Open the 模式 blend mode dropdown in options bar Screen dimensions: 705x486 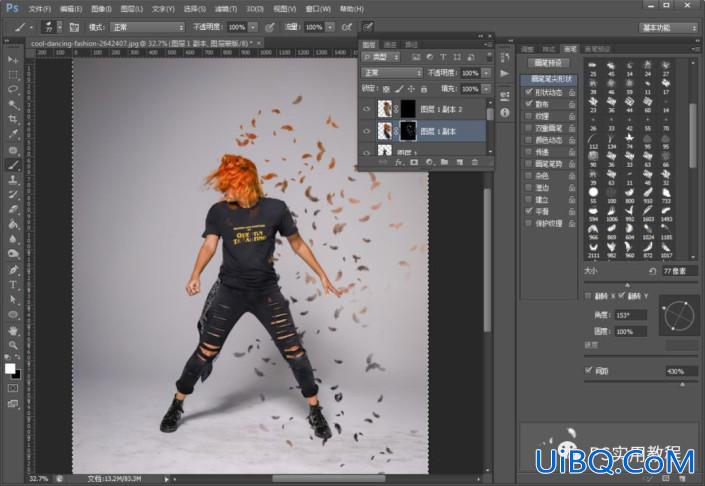pyautogui.click(x=147, y=27)
